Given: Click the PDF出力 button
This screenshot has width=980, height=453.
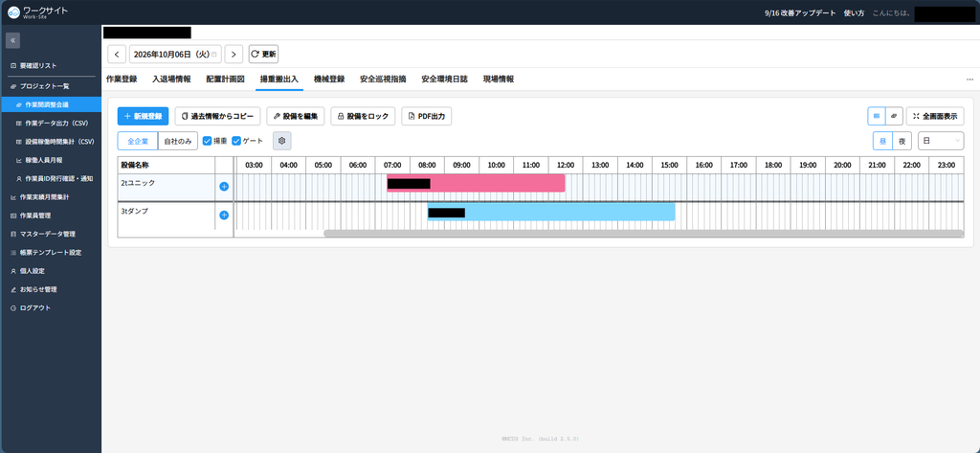Looking at the screenshot, I should tap(426, 116).
